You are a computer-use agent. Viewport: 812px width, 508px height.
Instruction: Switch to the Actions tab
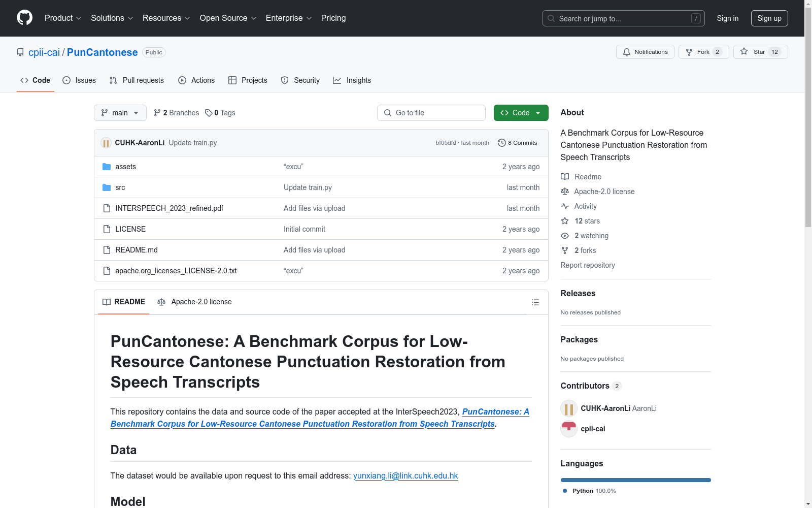coord(196,80)
